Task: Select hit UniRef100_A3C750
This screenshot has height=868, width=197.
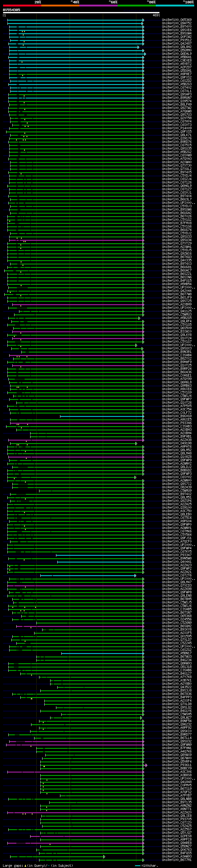Action: pos(177,511)
